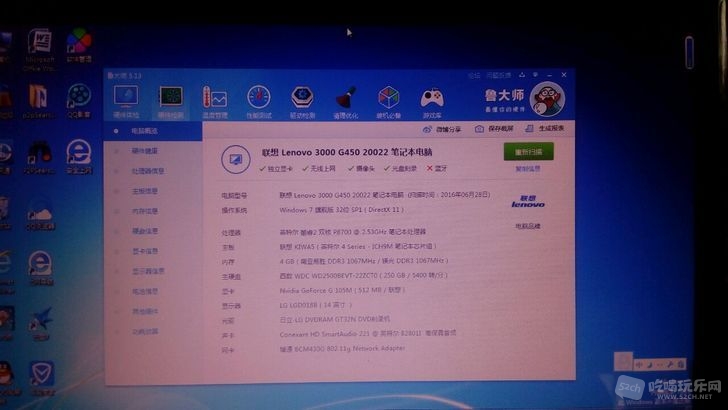The height and width of the screenshot is (410, 728).
Task: Select 电脑概览 in the sidebar
Action: click(x=153, y=131)
